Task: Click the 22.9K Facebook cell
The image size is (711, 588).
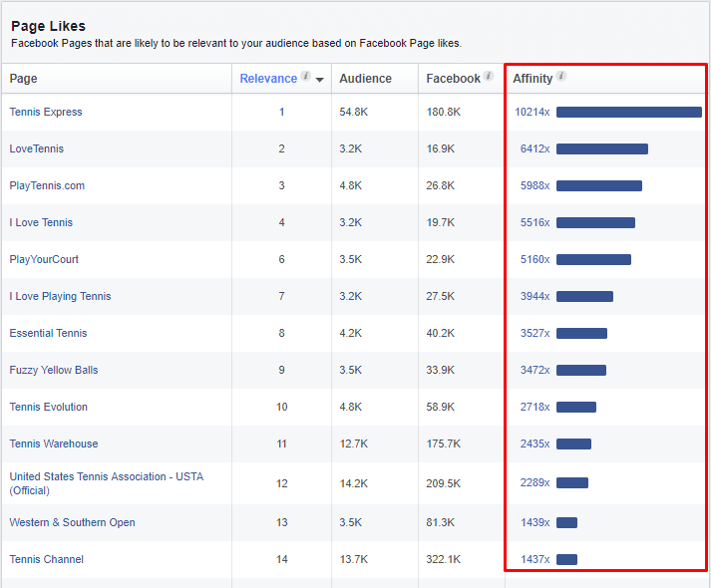Action: (x=441, y=259)
